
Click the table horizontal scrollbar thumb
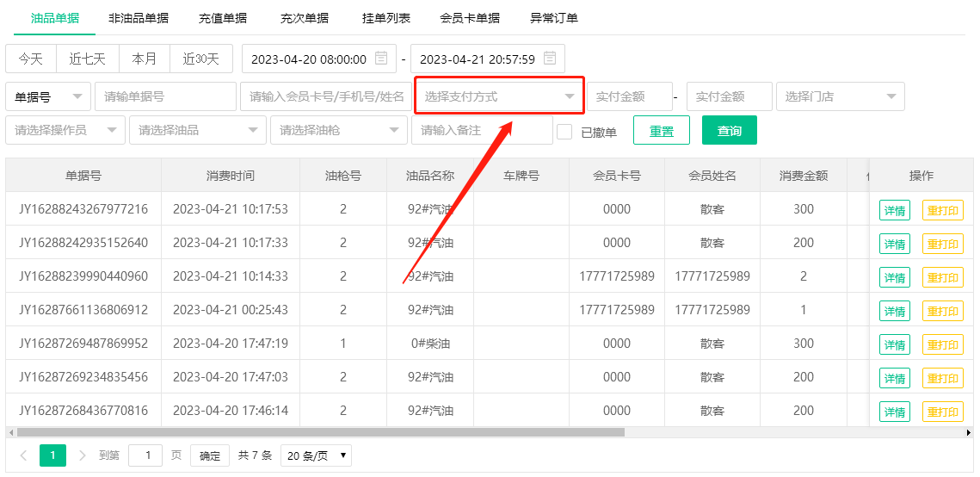[x=321, y=432]
